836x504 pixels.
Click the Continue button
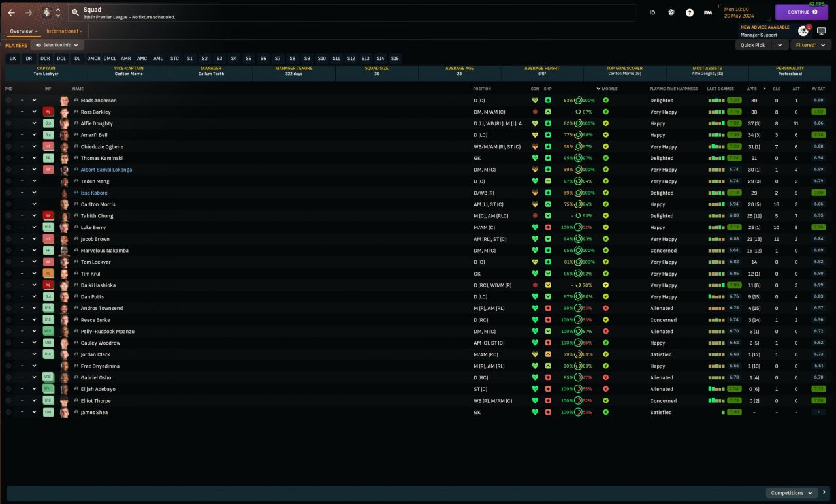click(x=801, y=12)
